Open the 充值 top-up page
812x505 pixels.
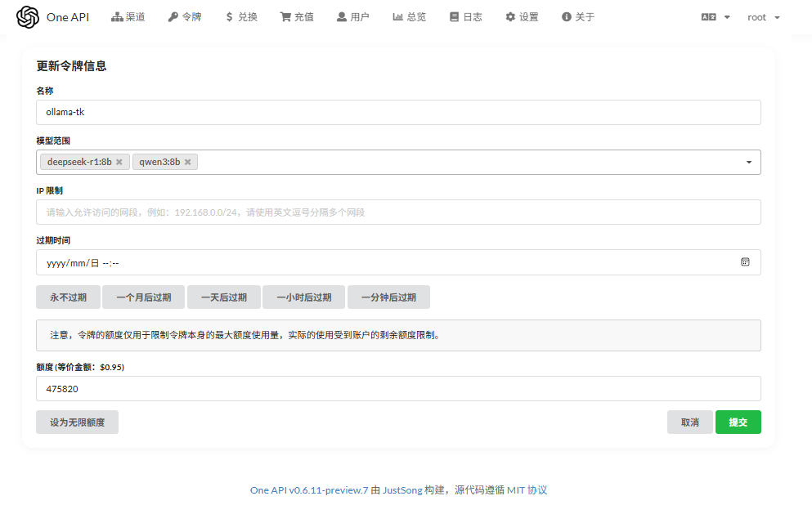click(297, 17)
